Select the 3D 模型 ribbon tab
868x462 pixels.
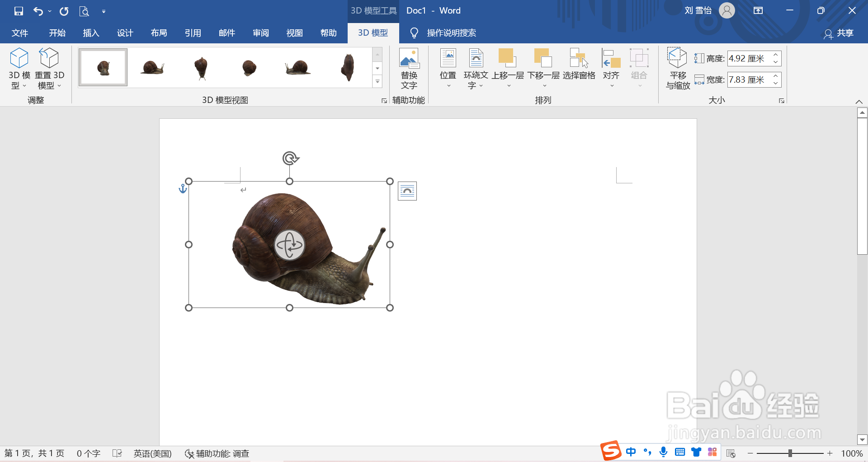[373, 33]
